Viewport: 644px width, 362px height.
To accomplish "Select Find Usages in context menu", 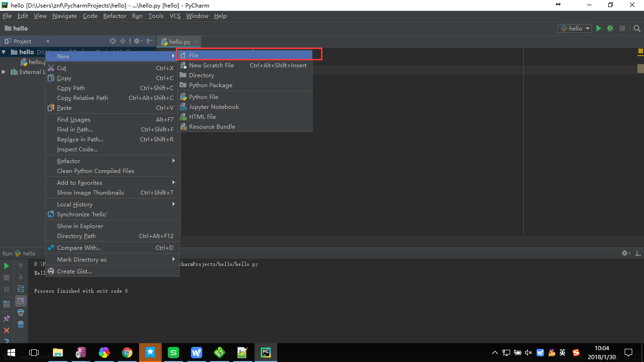I will coord(112,120).
